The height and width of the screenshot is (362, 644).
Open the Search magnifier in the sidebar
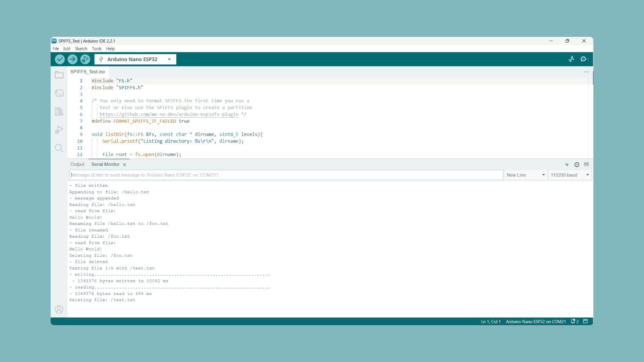(x=59, y=148)
